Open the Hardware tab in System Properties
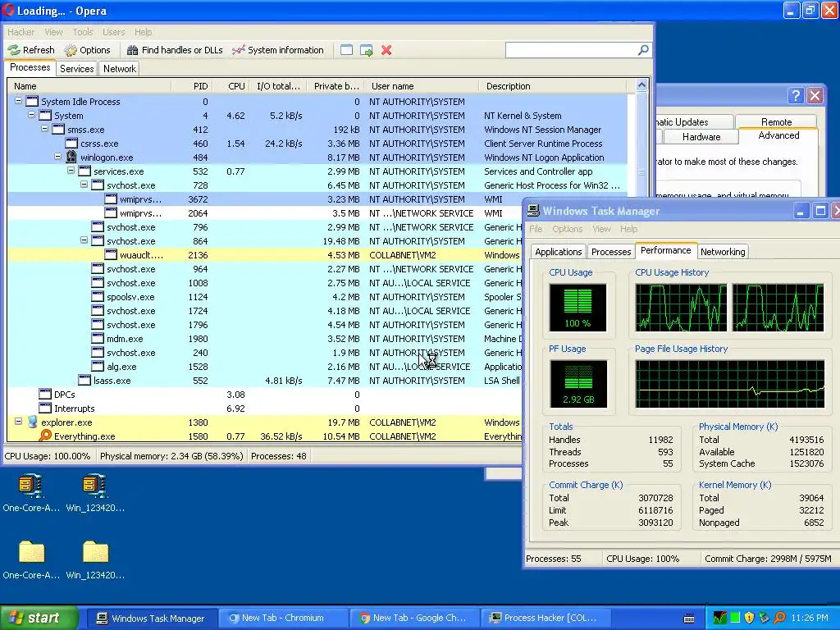This screenshot has height=630, width=840. pyautogui.click(x=701, y=137)
